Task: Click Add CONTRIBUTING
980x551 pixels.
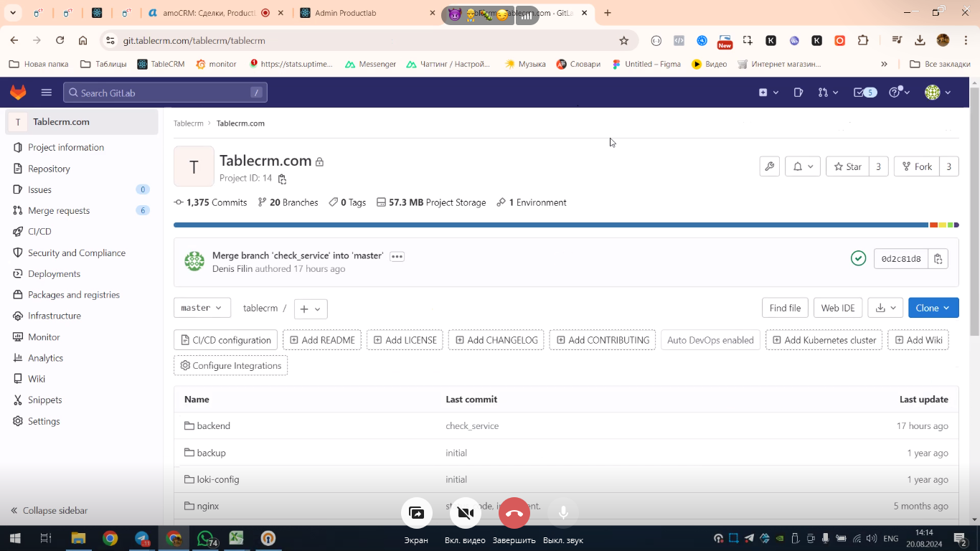Action: (x=603, y=340)
